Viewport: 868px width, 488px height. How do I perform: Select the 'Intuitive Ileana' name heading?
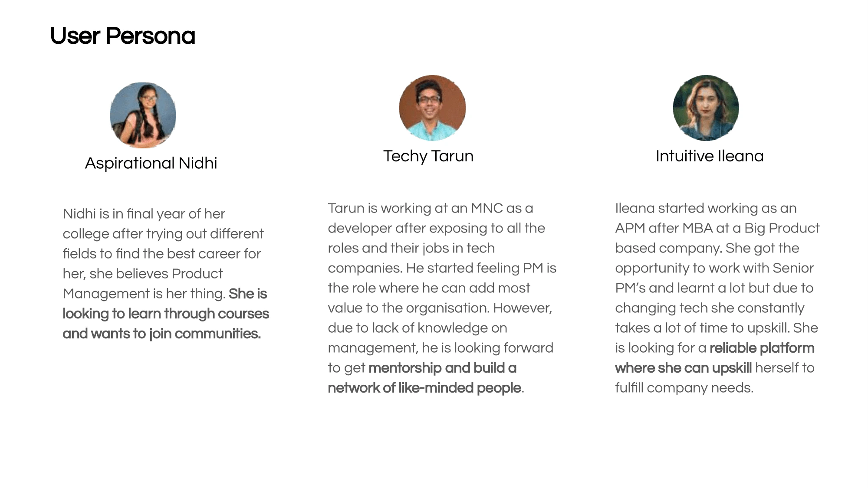(710, 156)
